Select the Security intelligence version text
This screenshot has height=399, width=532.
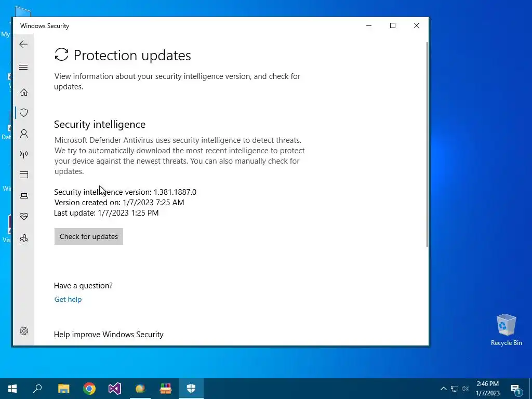coord(125,192)
